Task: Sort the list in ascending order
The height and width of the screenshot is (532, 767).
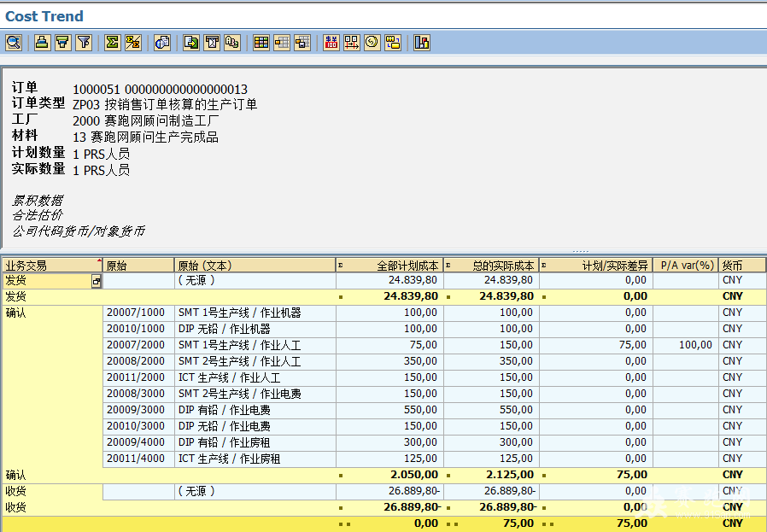Action: tap(43, 43)
